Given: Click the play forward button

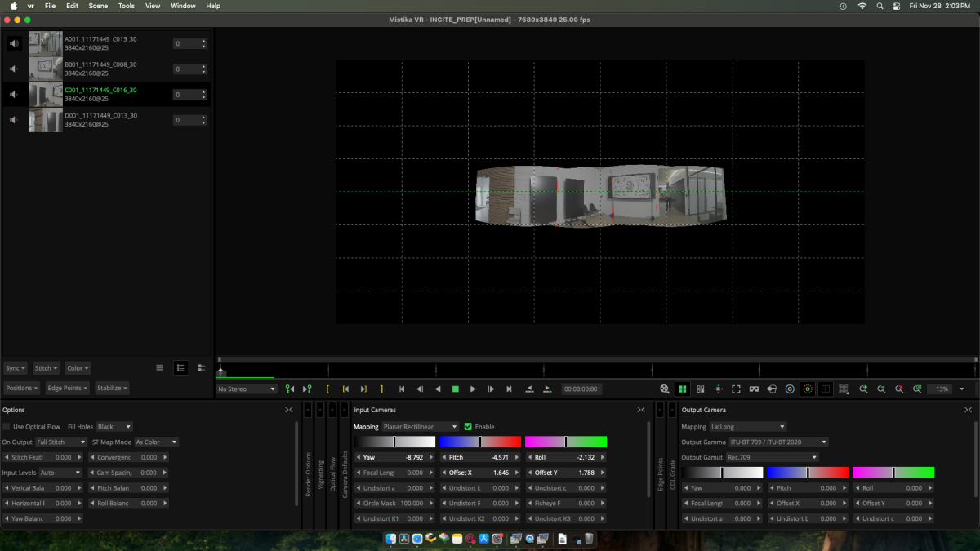Looking at the screenshot, I should (473, 389).
